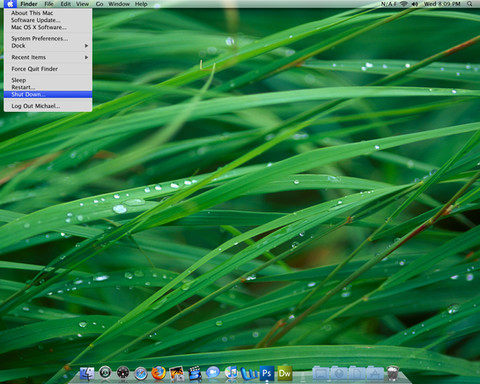Open the Edit menu
Screen dimensions: 480x384
coord(65,4)
